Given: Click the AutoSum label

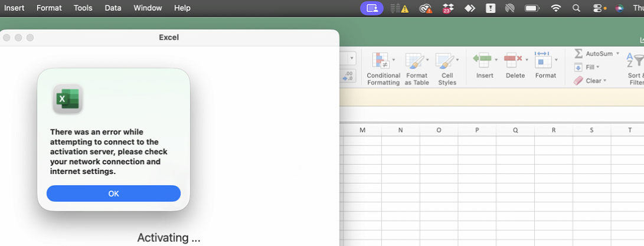Looking at the screenshot, I should pyautogui.click(x=599, y=54).
